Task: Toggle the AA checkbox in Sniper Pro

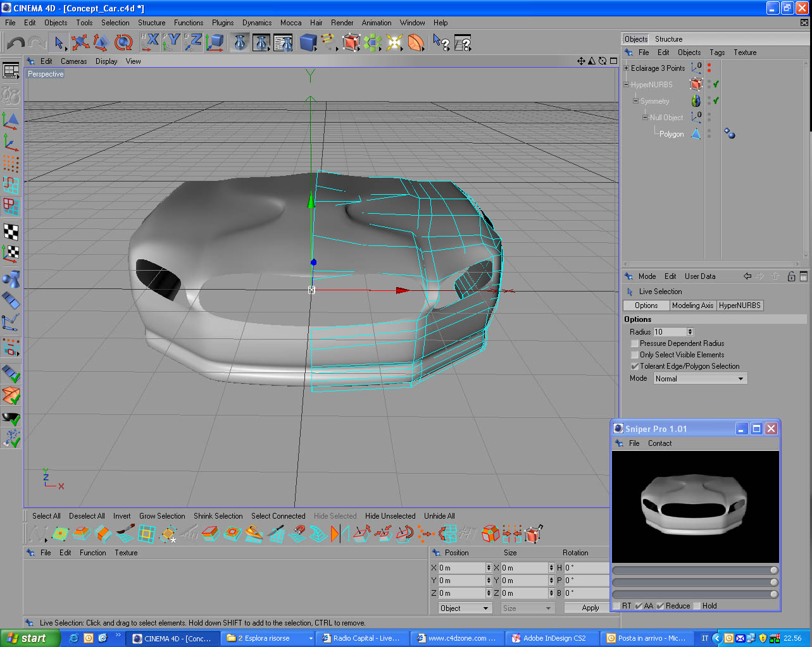Action: click(x=639, y=606)
